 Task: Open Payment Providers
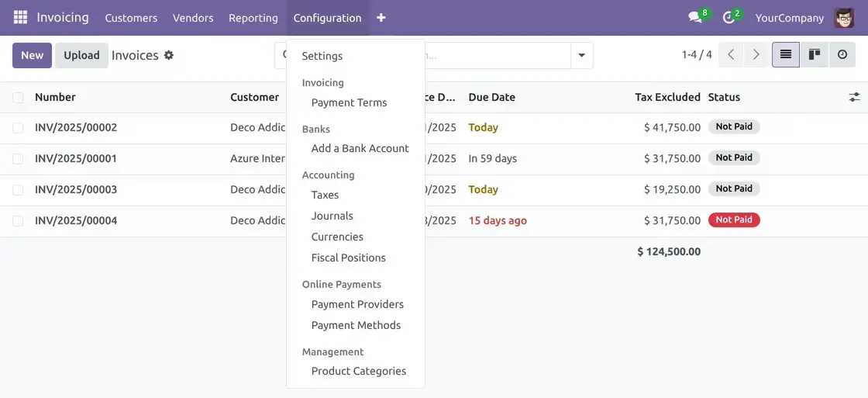(x=357, y=304)
